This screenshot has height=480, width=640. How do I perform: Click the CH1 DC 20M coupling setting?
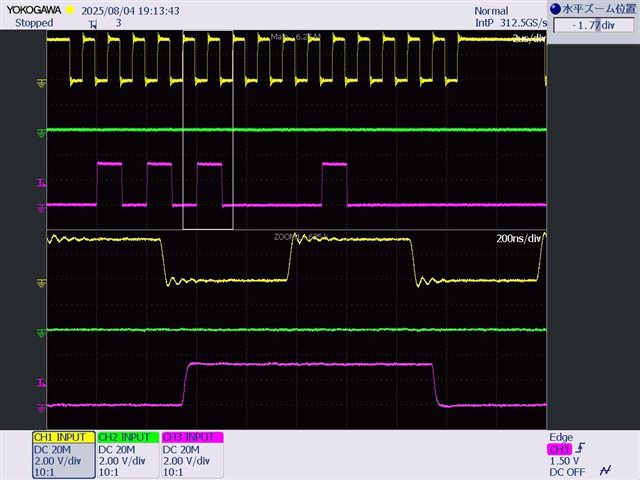(x=52, y=450)
